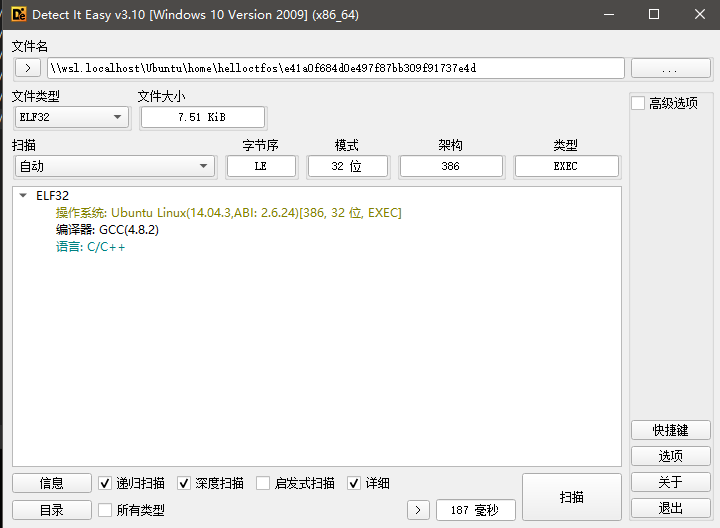Toggle the 详细 verbose checkbox
The image size is (720, 528).
point(354,483)
